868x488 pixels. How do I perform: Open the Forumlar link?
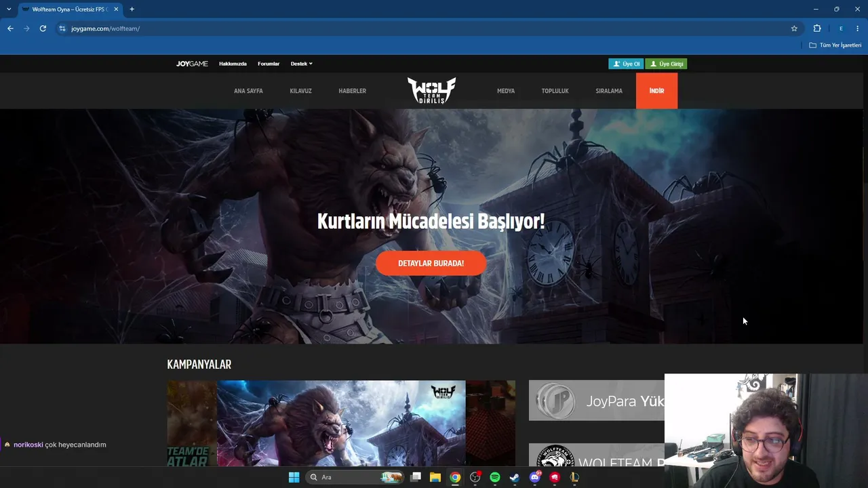pos(269,64)
